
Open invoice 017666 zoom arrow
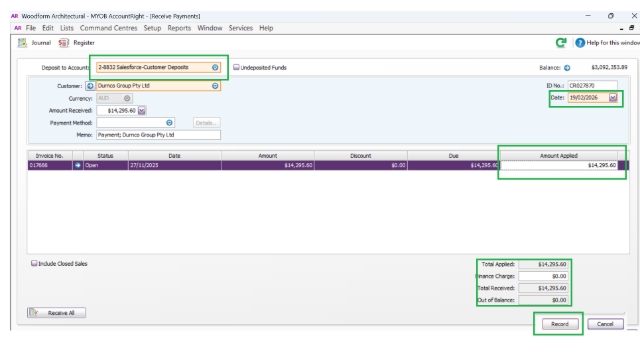click(x=78, y=165)
